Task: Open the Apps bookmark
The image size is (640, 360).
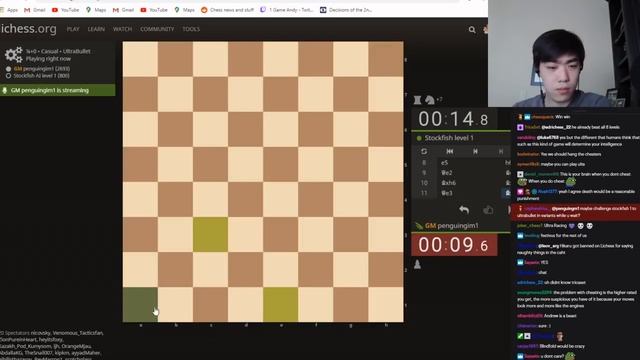Action: 9,10
